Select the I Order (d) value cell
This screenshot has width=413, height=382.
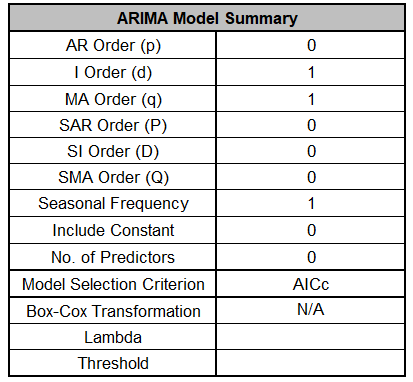311,72
